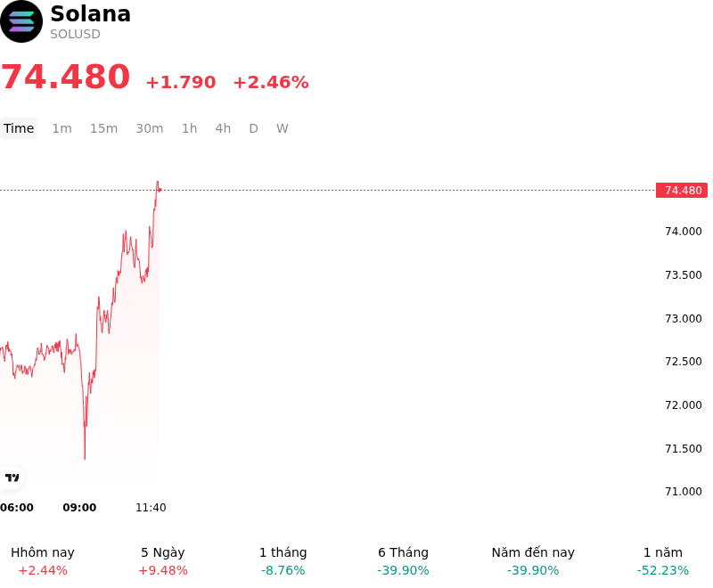Pick the 4h interval

tap(223, 128)
